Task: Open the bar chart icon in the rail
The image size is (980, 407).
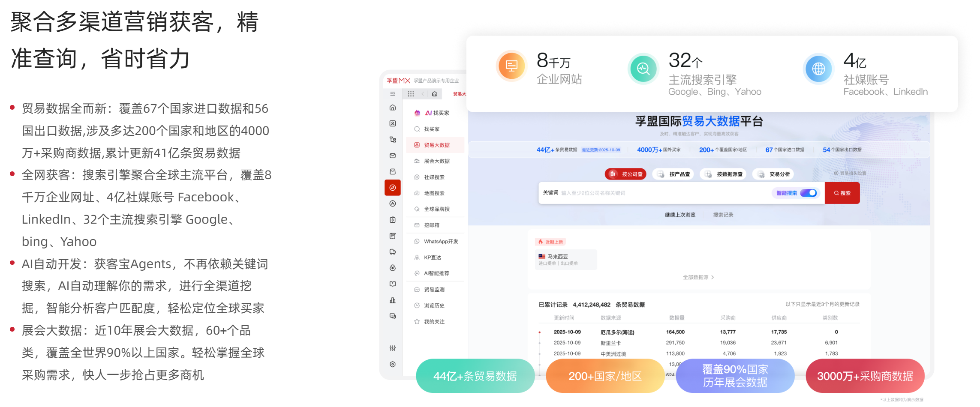Action: click(393, 300)
